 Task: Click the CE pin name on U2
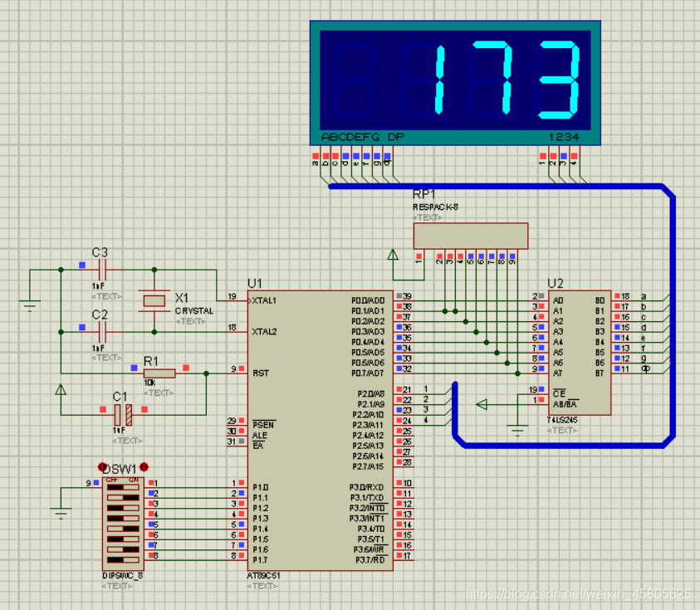coord(559,393)
